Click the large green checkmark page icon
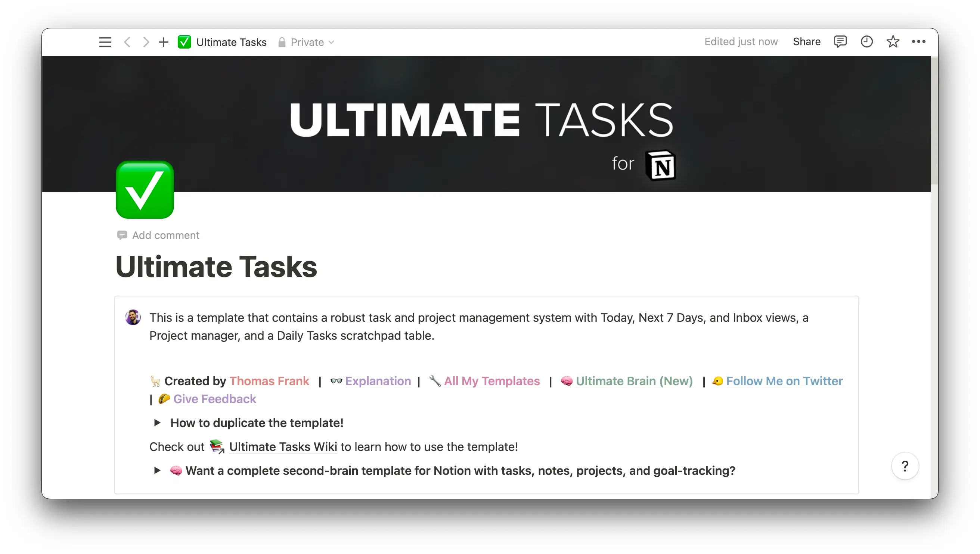The width and height of the screenshot is (980, 554). click(x=145, y=190)
